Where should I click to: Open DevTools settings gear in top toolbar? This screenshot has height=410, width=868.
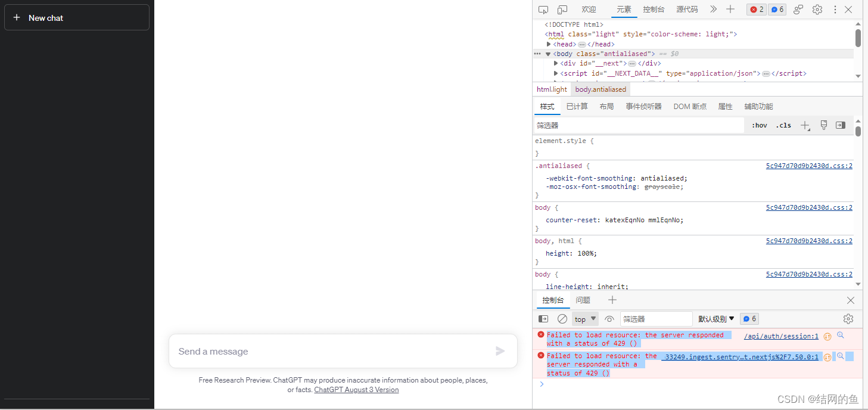817,10
